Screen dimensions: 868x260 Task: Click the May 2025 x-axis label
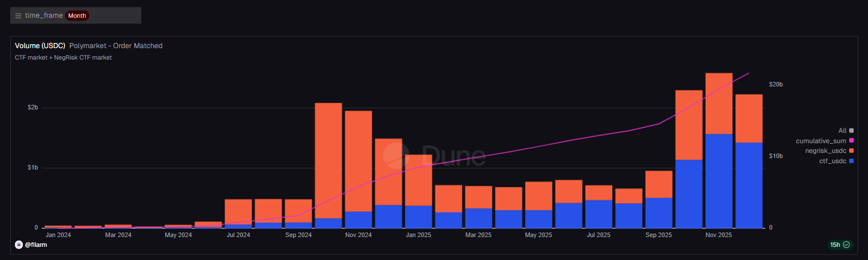(x=539, y=235)
